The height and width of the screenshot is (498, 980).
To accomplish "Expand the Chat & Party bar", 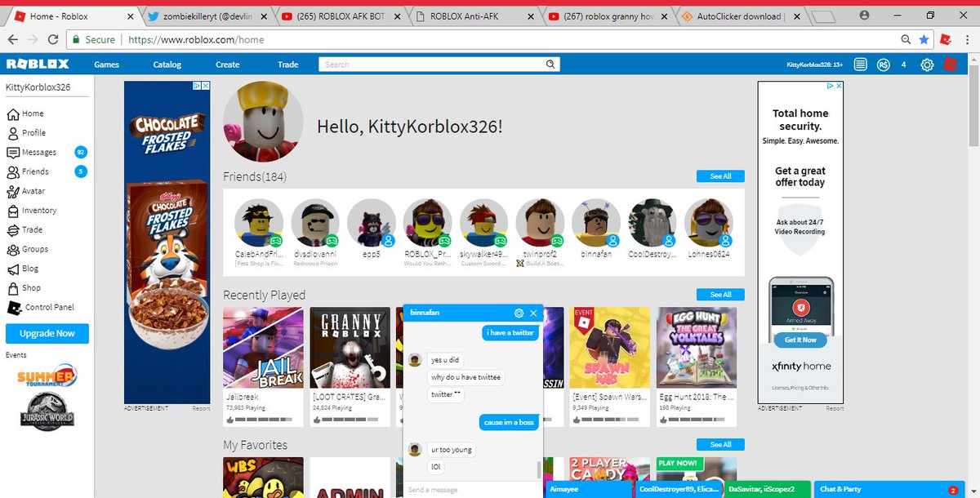I will [x=889, y=489].
